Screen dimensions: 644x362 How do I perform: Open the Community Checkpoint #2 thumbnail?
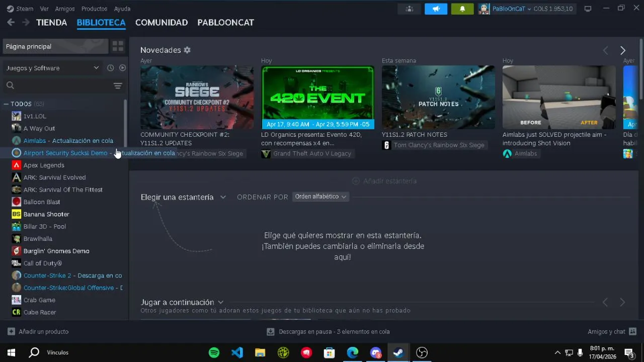point(197,98)
